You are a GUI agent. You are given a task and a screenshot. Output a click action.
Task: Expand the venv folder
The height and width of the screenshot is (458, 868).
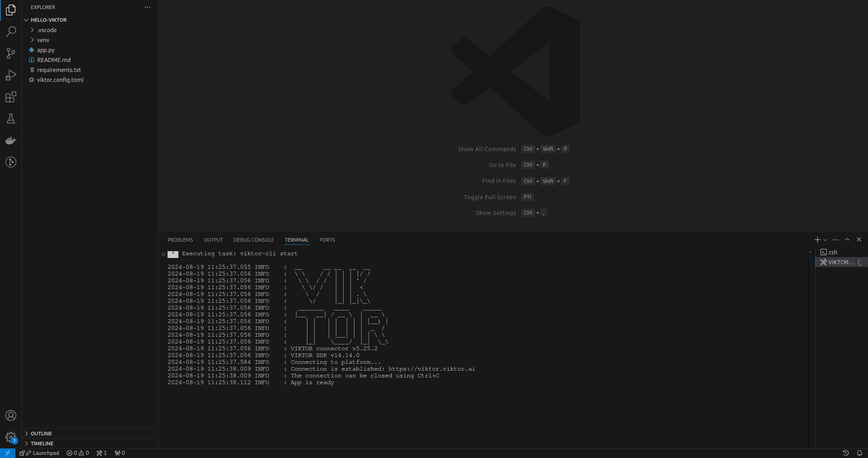(43, 40)
